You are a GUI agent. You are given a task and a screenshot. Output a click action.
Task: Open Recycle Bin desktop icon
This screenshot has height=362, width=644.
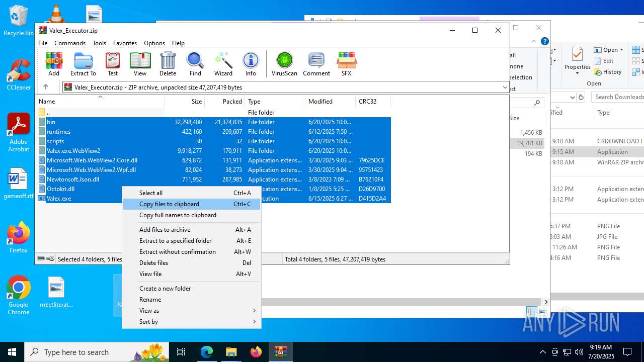tap(19, 21)
